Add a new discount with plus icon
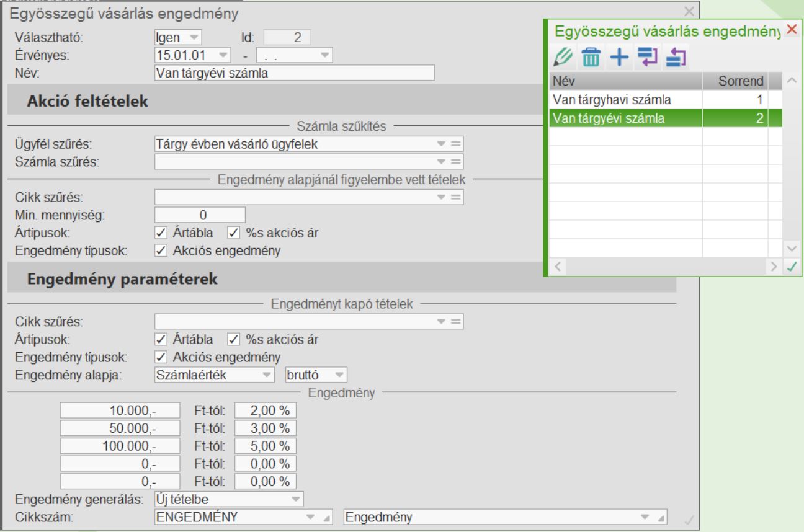 point(618,56)
